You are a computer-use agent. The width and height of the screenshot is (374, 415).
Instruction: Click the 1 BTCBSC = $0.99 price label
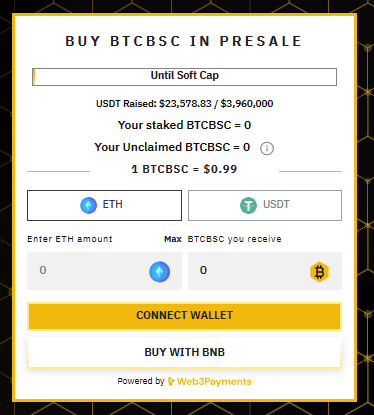(184, 169)
